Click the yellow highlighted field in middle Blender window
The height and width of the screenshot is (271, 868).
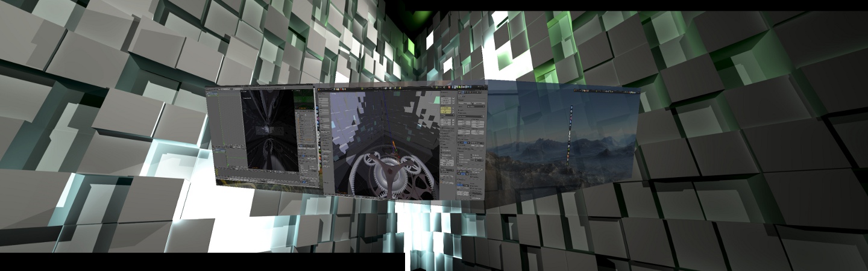447,111
